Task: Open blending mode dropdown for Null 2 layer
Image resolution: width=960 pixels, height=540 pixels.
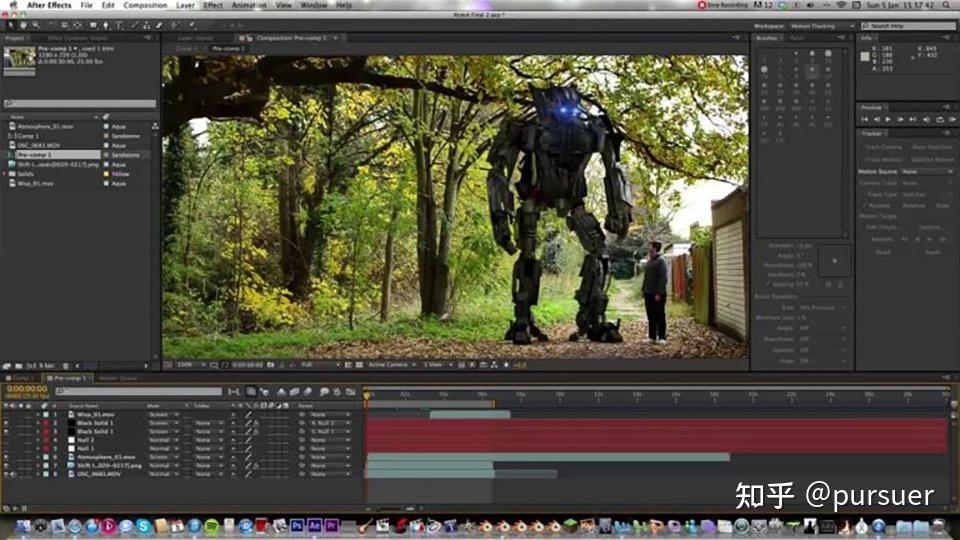Action: coord(163,440)
